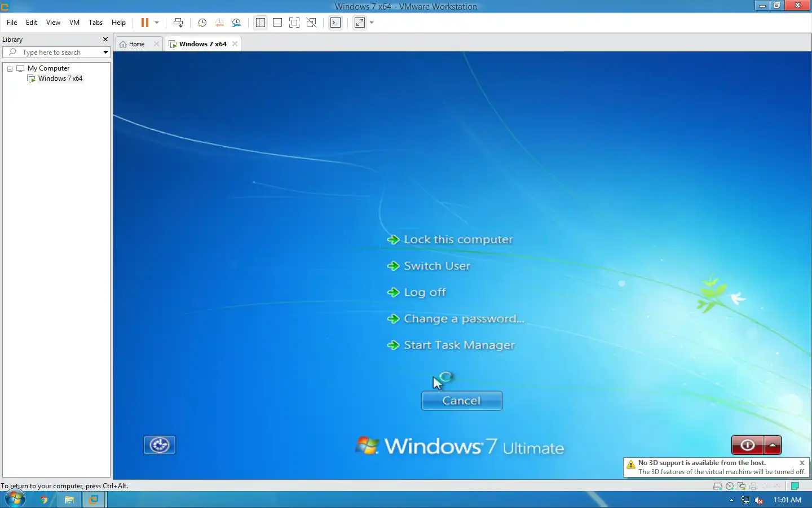Image resolution: width=812 pixels, height=508 pixels.
Task: Select the Windows 7 x64 tab
Action: pos(202,44)
